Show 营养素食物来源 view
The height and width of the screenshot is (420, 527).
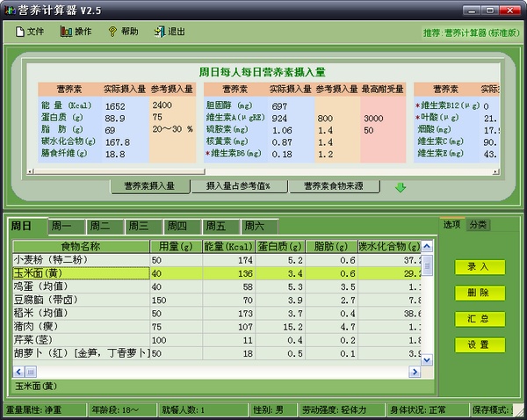pyautogui.click(x=334, y=186)
